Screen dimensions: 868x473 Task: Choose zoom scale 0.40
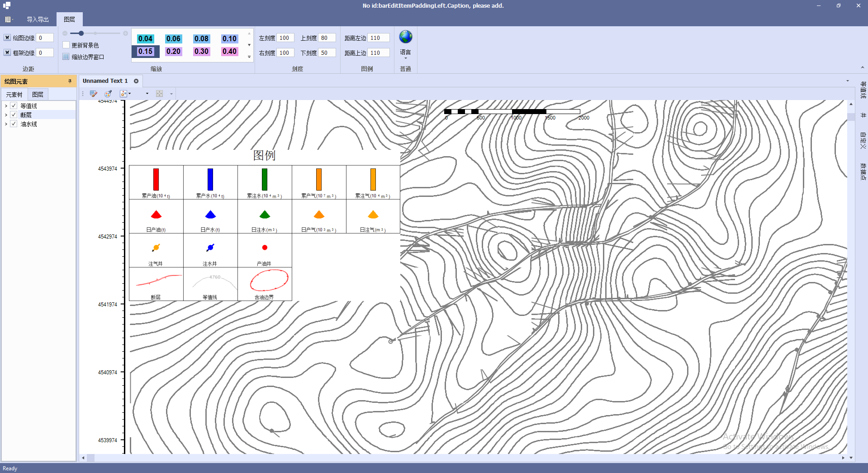229,51
